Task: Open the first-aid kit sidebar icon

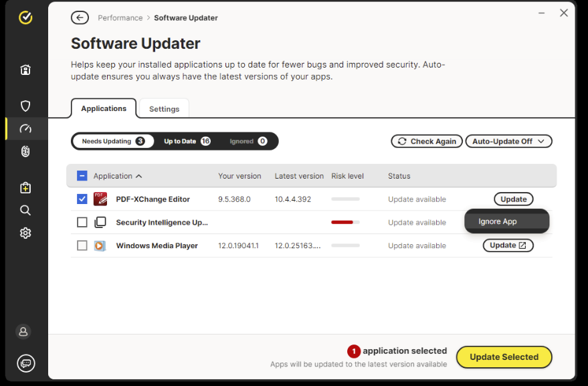Action: click(25, 187)
